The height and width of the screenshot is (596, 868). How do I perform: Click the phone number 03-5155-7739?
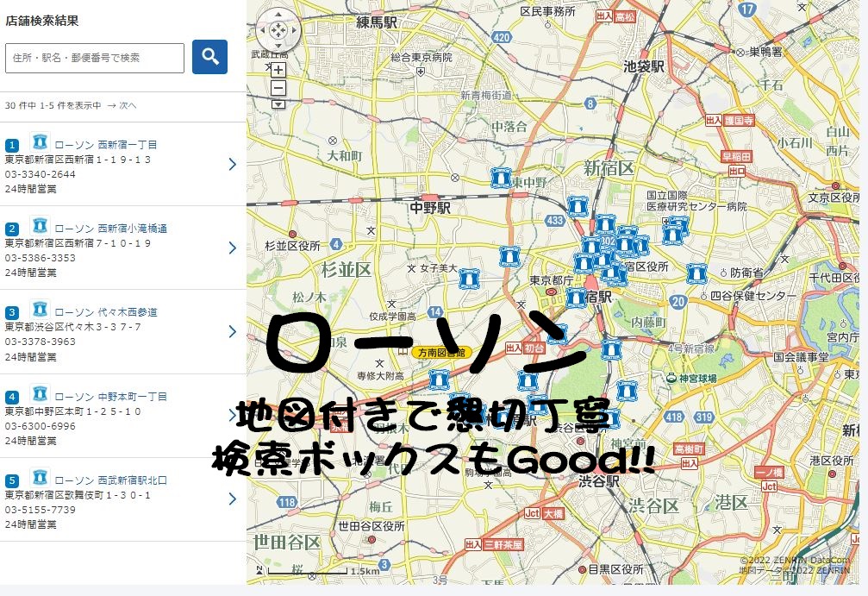[41, 510]
